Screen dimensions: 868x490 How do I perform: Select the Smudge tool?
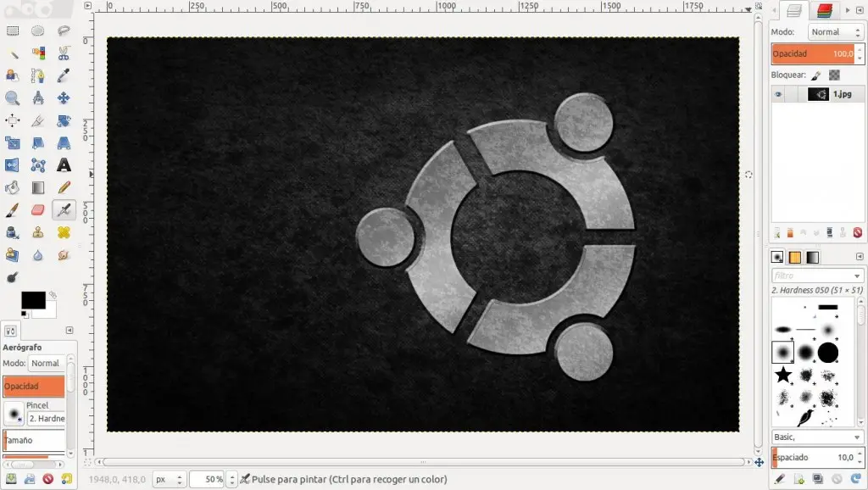click(x=64, y=254)
